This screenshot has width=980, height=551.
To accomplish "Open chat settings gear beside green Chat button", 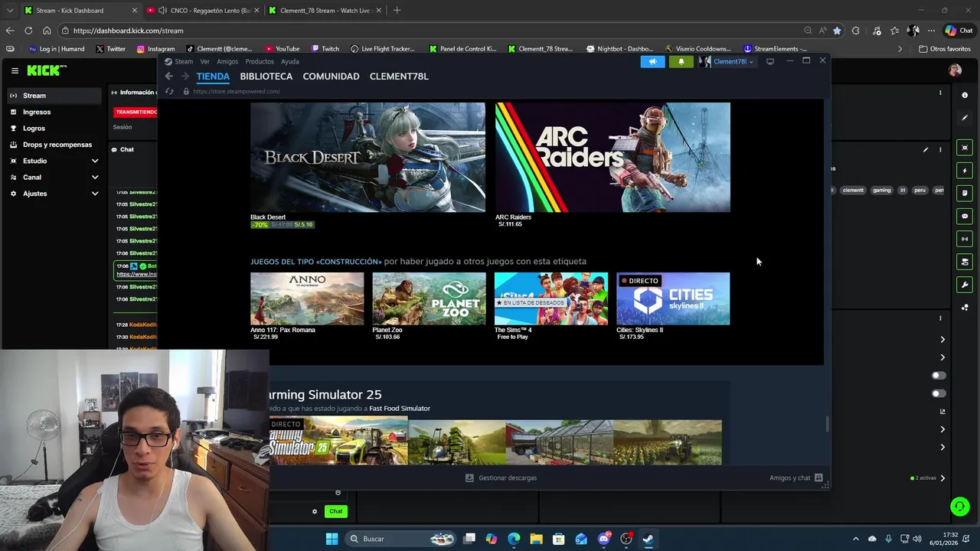I will [314, 511].
